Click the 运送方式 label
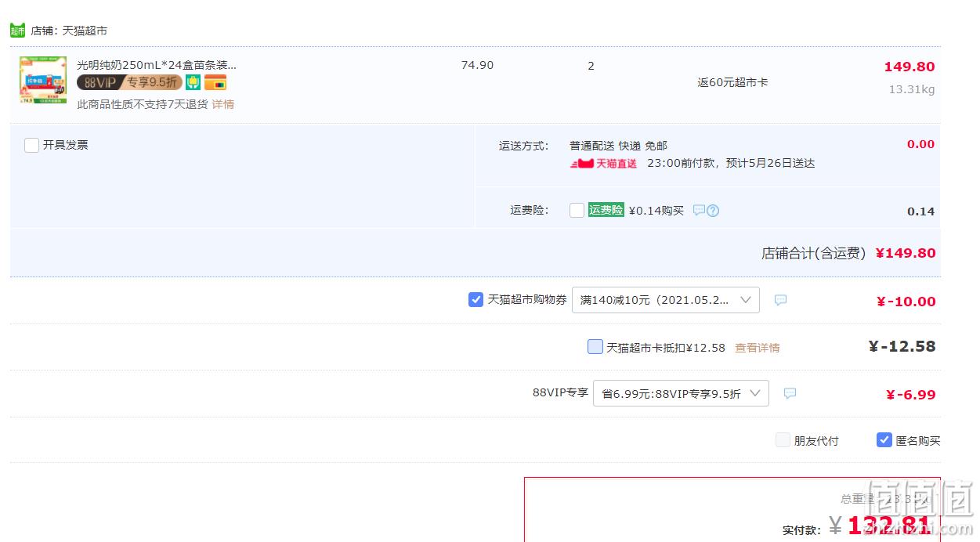Screen dimensions: 980x542 click(524, 146)
